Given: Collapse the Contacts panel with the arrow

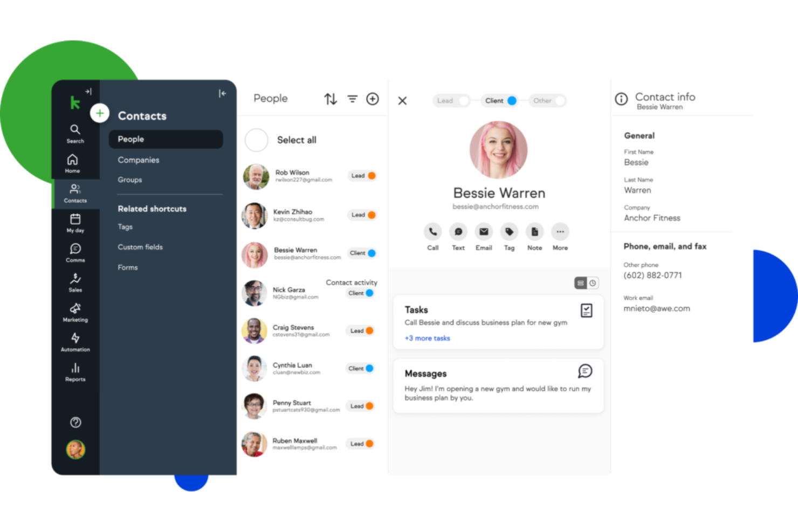Looking at the screenshot, I should click(x=223, y=93).
